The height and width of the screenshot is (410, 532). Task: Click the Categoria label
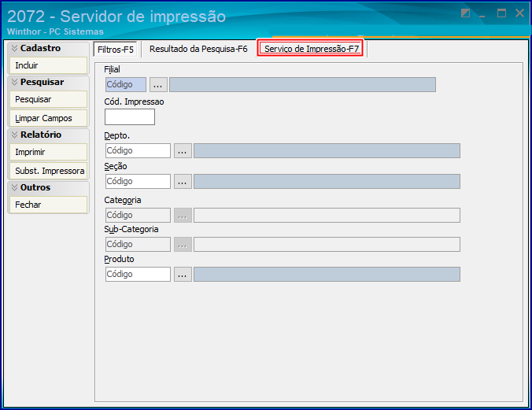[123, 200]
